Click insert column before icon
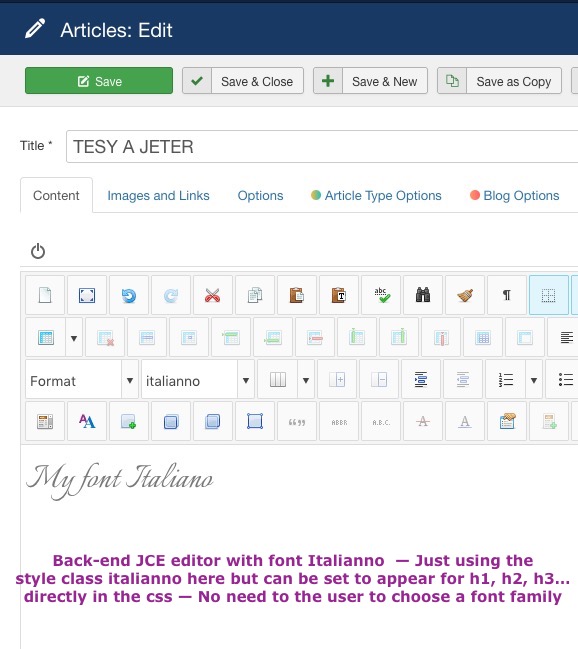 [x=357, y=337]
